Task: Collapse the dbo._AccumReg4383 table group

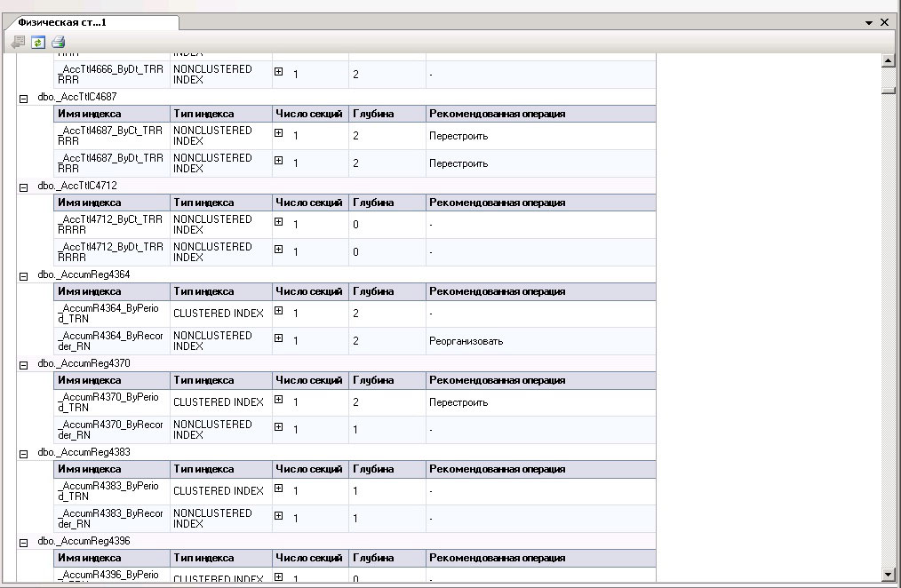Action: [24, 454]
